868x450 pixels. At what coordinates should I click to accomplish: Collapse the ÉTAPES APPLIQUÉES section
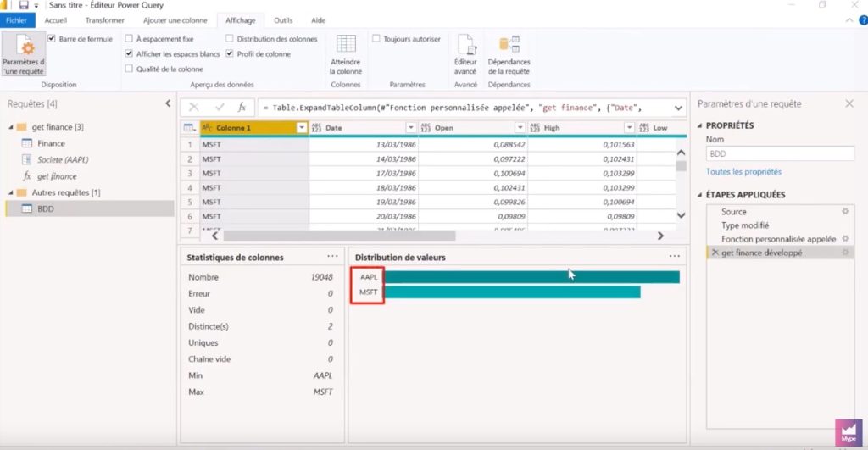click(699, 195)
